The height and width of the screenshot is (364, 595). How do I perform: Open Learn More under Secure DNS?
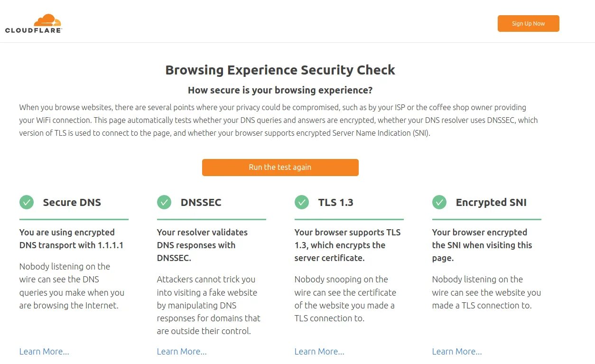point(44,351)
